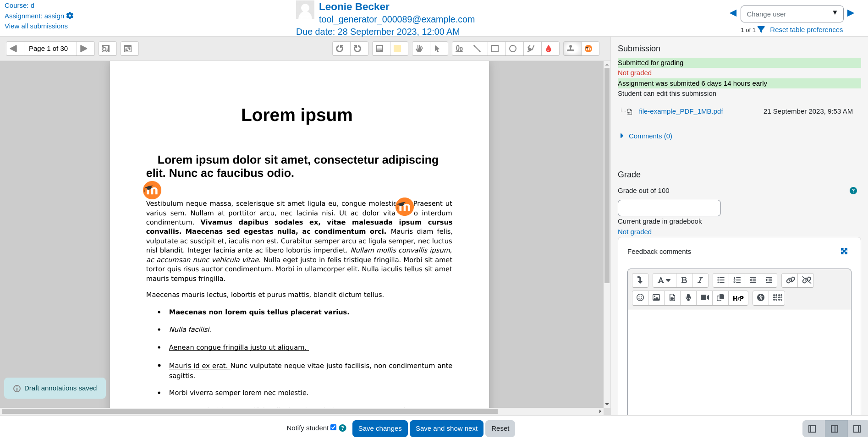868x439 pixels.
Task: Select the comment annotation tool
Action: tap(381, 49)
